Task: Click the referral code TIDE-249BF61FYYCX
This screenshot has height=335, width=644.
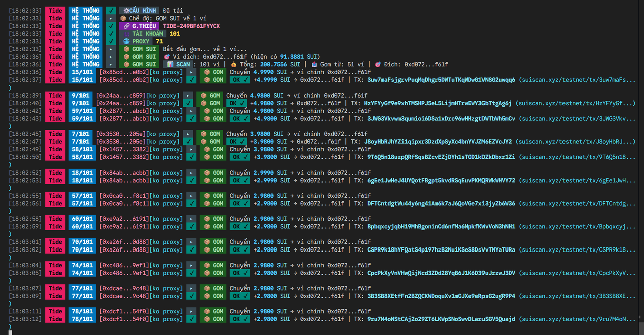Action: [191, 26]
